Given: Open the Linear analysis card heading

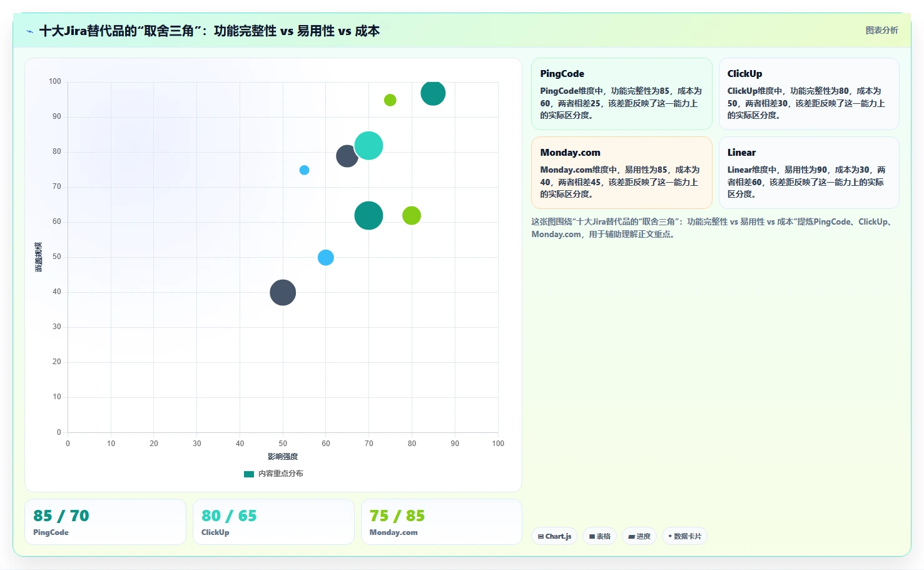Looking at the screenshot, I should coord(741,153).
